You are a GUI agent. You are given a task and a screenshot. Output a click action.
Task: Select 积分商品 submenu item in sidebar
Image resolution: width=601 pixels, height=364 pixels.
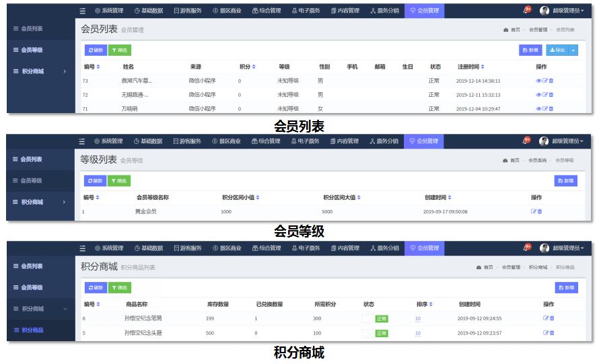(32, 330)
